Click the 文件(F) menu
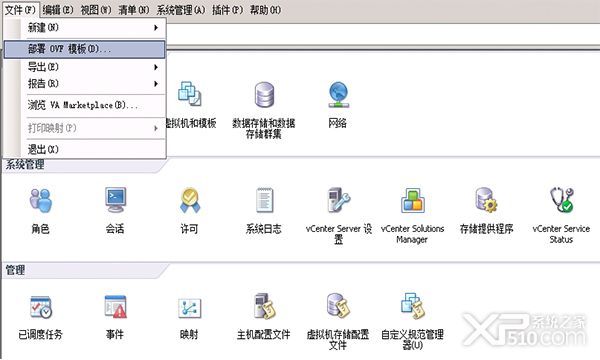The image size is (600, 360). click(20, 10)
